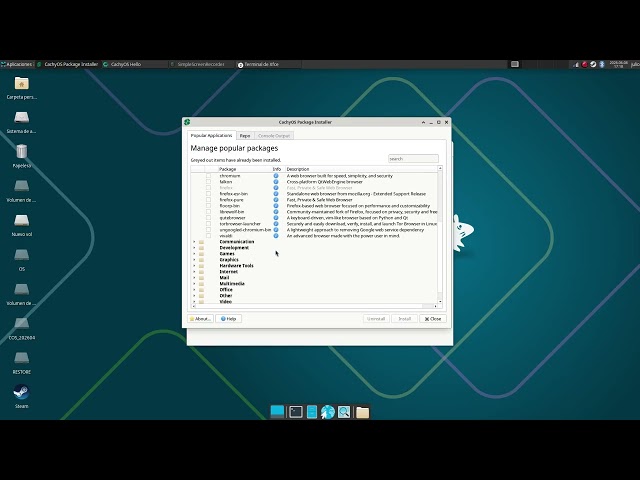The width and height of the screenshot is (640, 480).
Task: Click the Bluetooth tray icon
Action: pyautogui.click(x=602, y=64)
